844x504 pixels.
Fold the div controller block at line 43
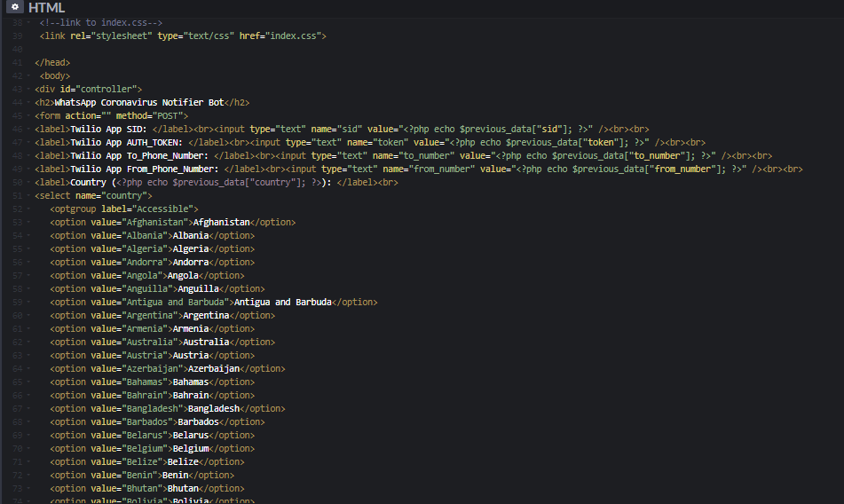(x=29, y=90)
